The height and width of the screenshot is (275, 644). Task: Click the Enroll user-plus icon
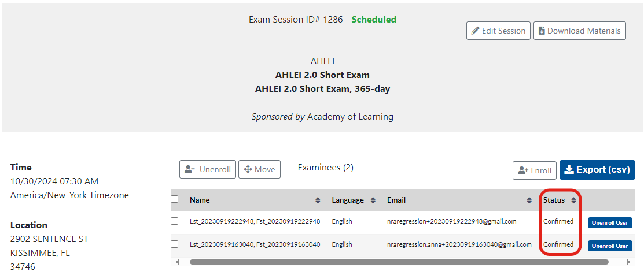(x=523, y=170)
